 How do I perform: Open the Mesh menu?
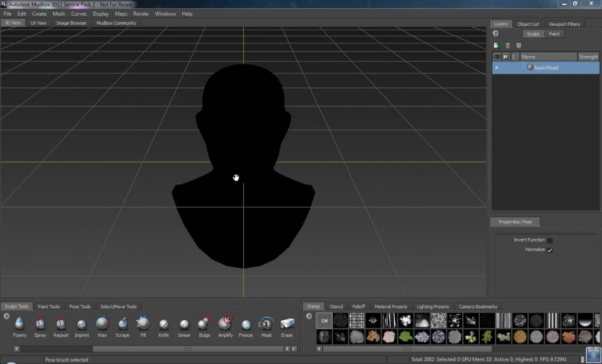(58, 13)
